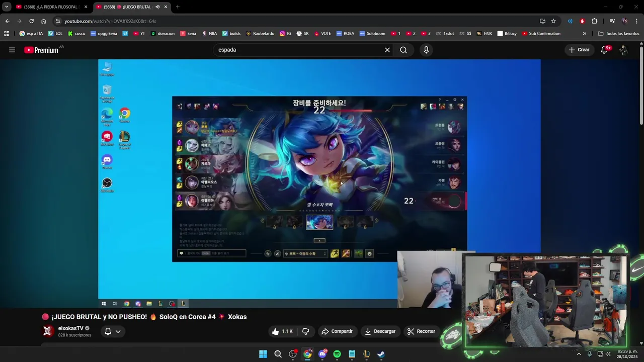Viewport: 644px width, 362px height.
Task: Click the page vertical scrollbar
Action: [641, 85]
